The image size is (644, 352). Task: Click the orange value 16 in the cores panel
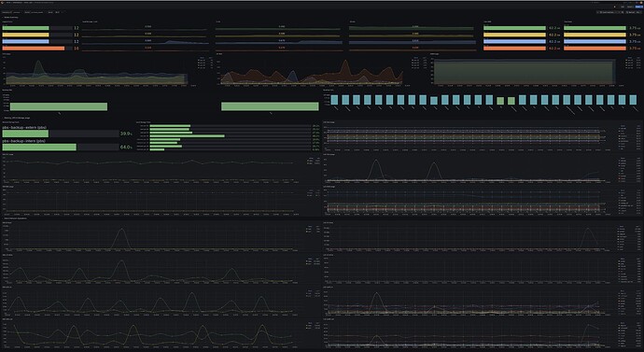76,49
